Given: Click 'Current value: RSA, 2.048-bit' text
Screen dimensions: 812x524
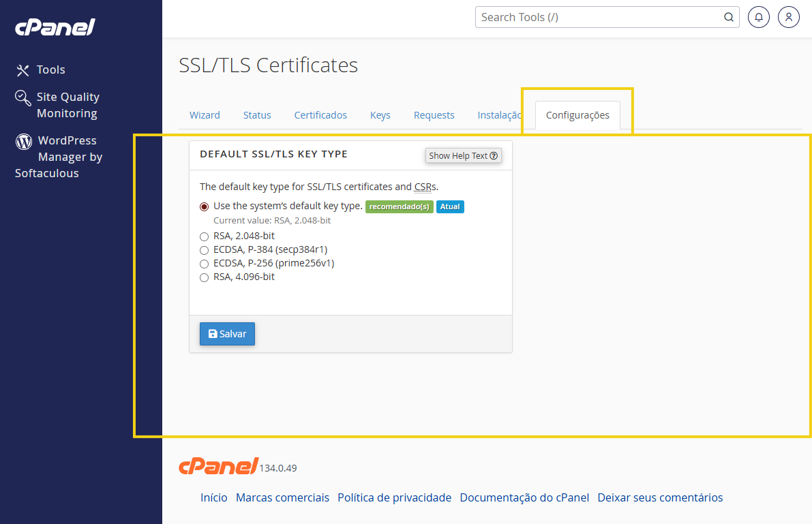Looking at the screenshot, I should 272,221.
